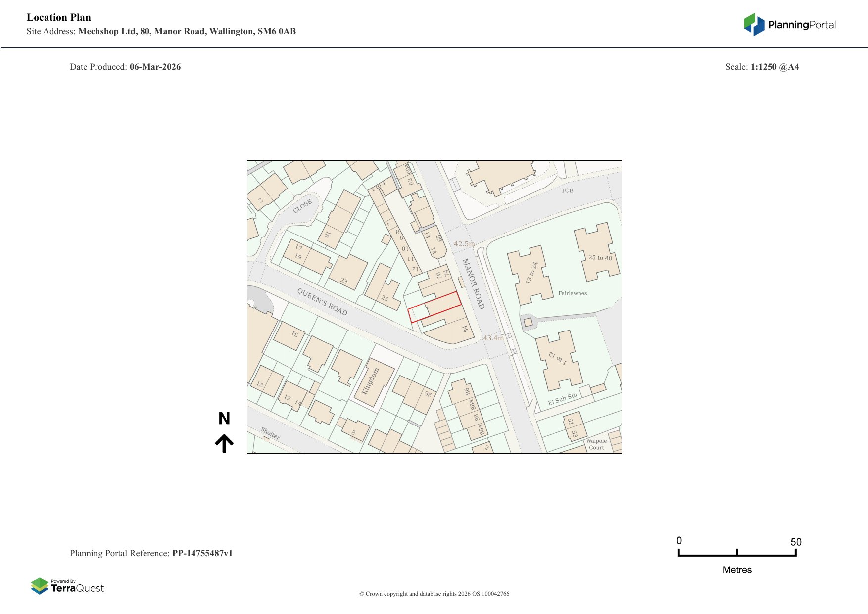Click the Crown copyright notice text

tap(434, 594)
